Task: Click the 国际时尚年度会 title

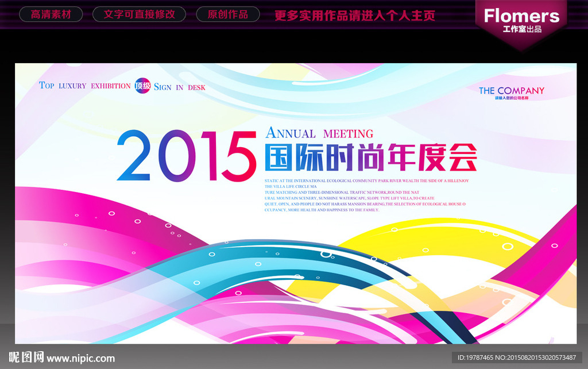Action: tap(370, 157)
